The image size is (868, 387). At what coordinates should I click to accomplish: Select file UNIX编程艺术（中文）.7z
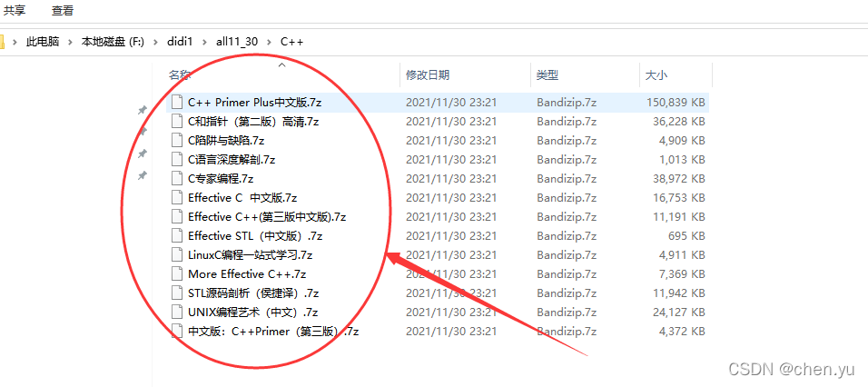(253, 313)
